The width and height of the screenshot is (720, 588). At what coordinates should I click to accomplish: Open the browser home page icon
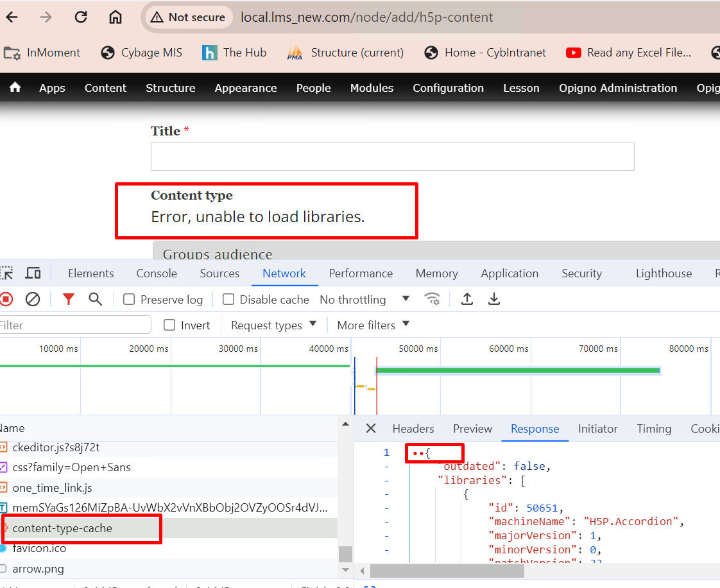tap(116, 17)
